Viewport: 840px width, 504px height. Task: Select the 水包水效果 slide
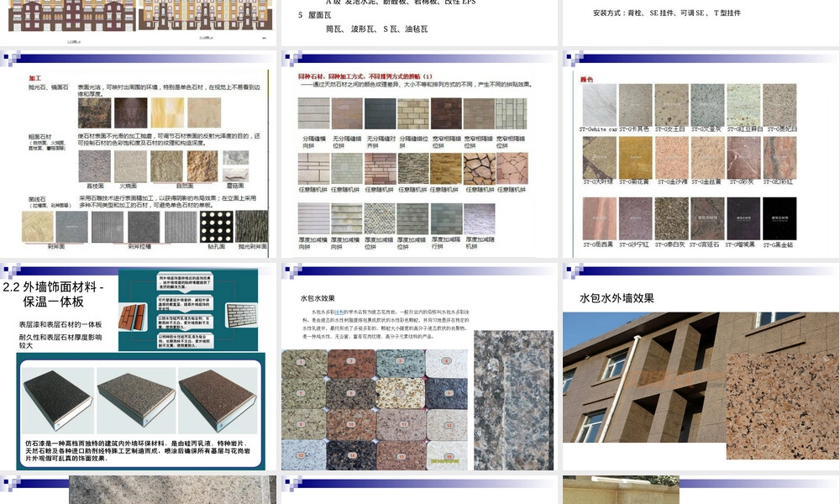click(419, 367)
